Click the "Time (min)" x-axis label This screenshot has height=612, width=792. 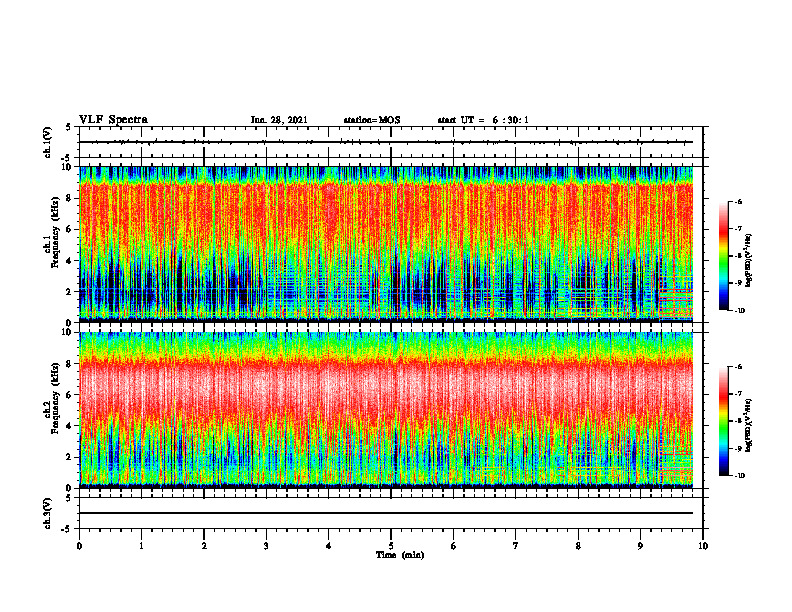(400, 555)
